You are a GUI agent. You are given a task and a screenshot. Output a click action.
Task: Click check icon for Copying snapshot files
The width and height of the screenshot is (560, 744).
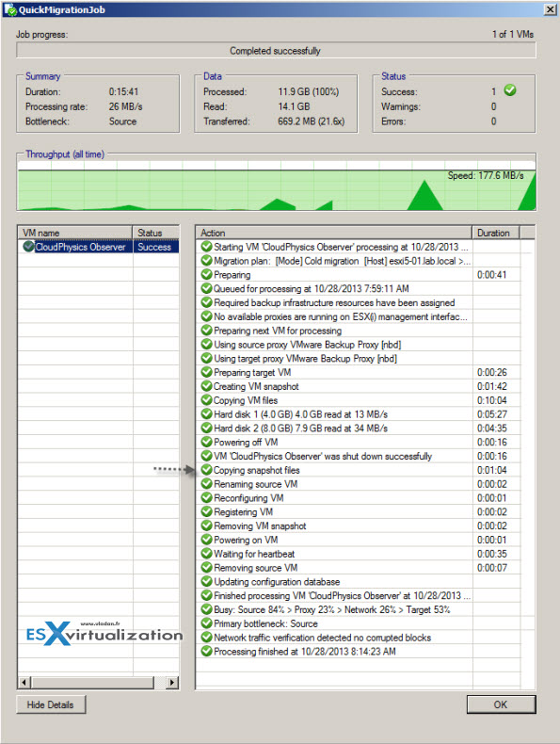coord(206,470)
